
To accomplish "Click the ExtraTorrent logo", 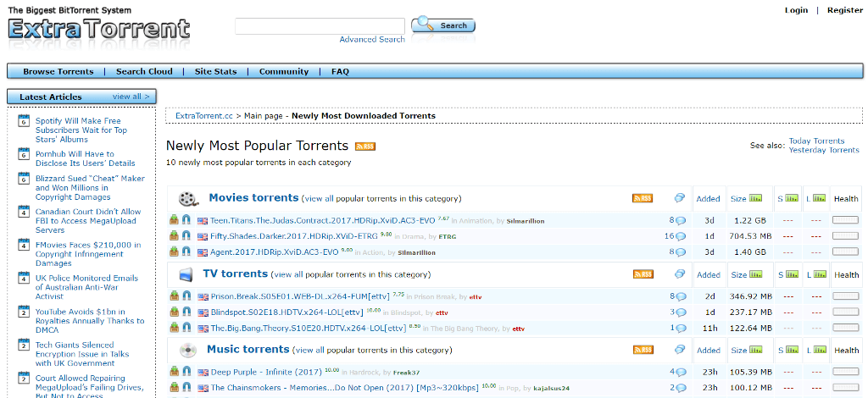I will (x=98, y=28).
